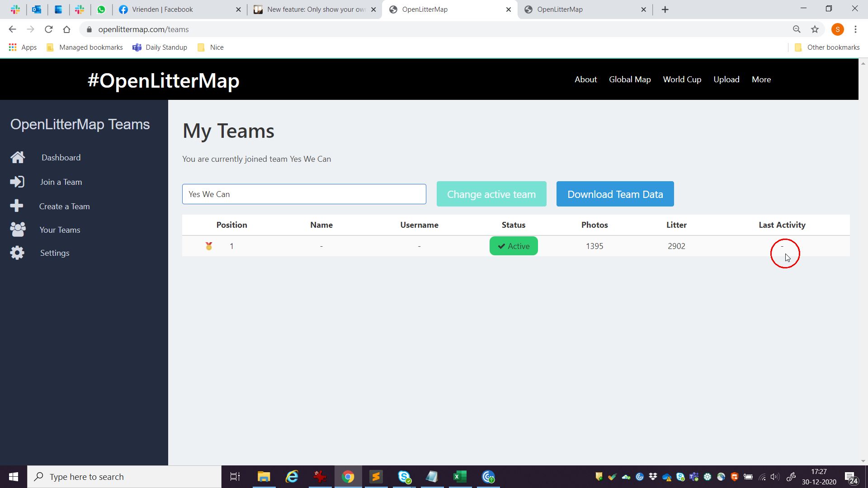
Task: Click the Download Team Data button
Action: (x=615, y=194)
